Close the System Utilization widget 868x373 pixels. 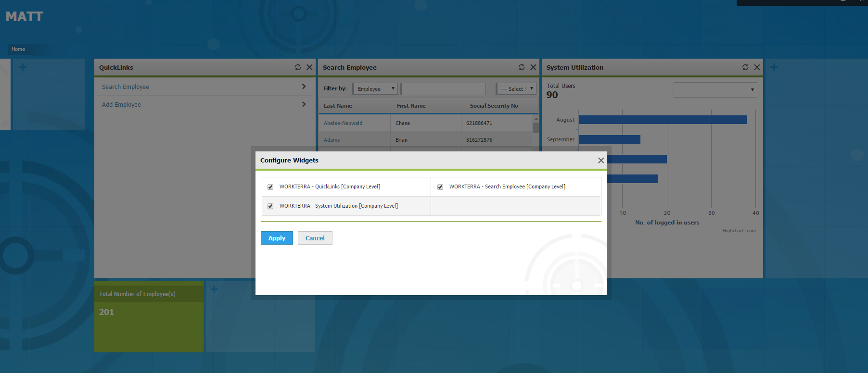point(757,67)
